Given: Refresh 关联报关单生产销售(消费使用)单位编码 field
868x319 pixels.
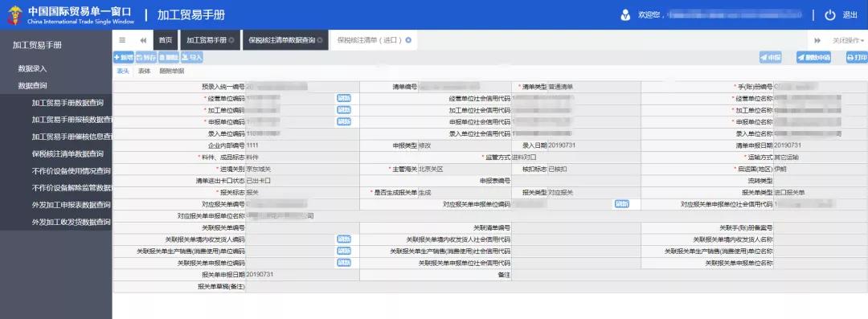Looking at the screenshot, I should coord(344,251).
